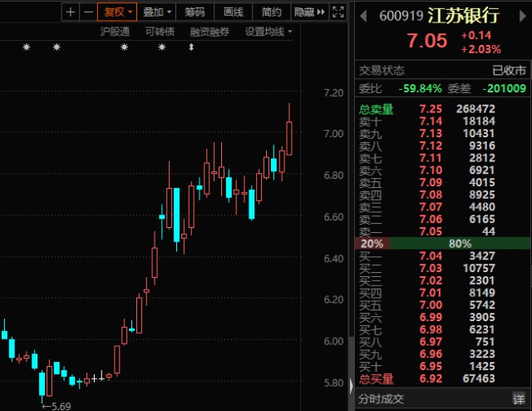Image resolution: width=532 pixels, height=411 pixels.
Task: Click 委差 value -201009
Action: 505,89
